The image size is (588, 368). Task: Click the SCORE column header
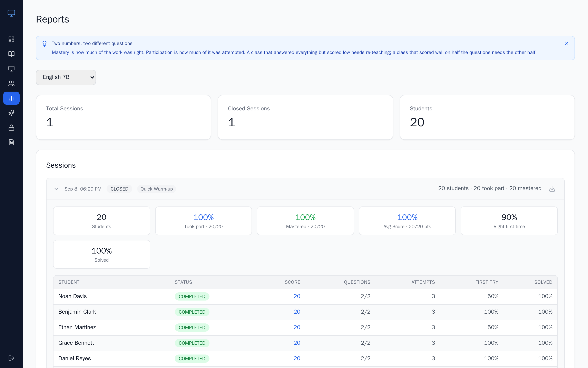(293, 282)
